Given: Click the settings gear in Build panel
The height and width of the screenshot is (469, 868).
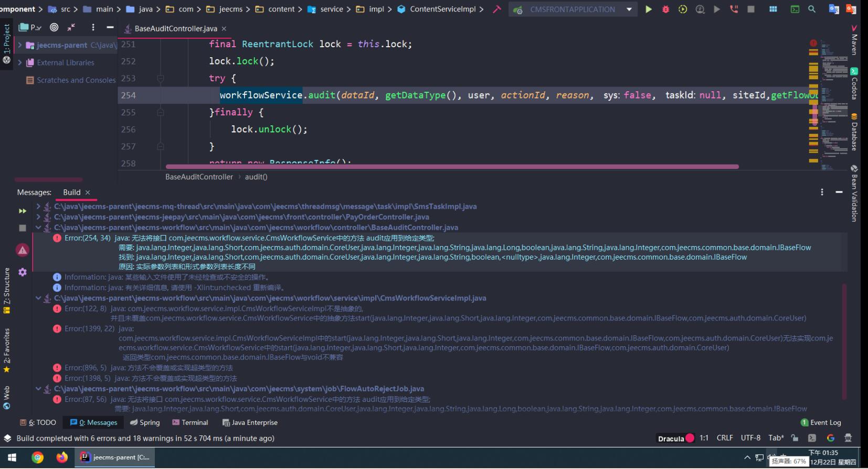Looking at the screenshot, I should (x=23, y=272).
